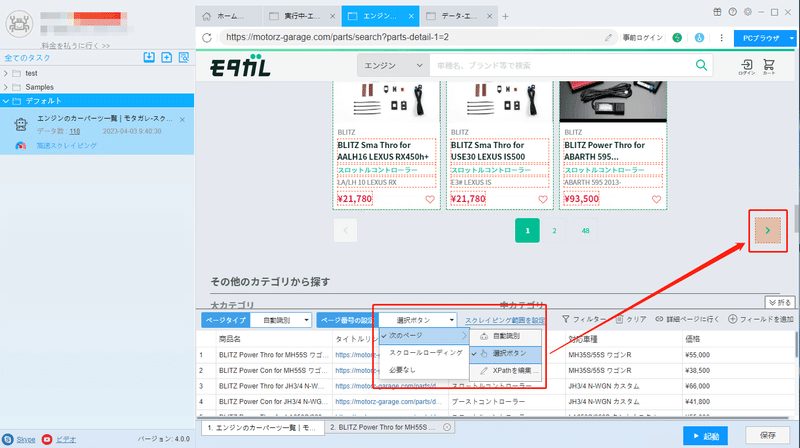Click the search tasks icon in the sidebar
Image resolution: width=800 pixels, height=448 pixels.
click(184, 57)
